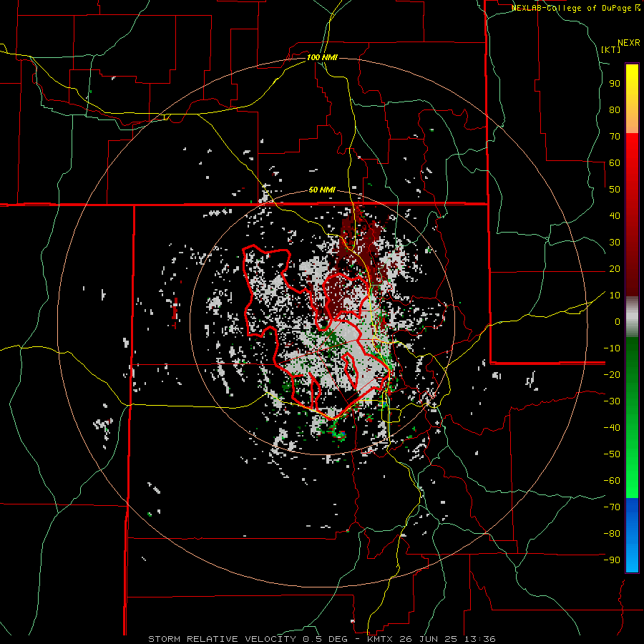This screenshot has width=644, height=644.
Task: Click the "-20" value on the velocity scale
Action: (x=612, y=374)
